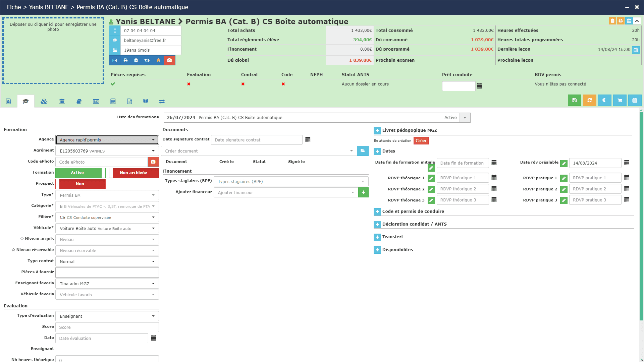Click the euro payment icon
The height and width of the screenshot is (362, 644).
coord(604,100)
